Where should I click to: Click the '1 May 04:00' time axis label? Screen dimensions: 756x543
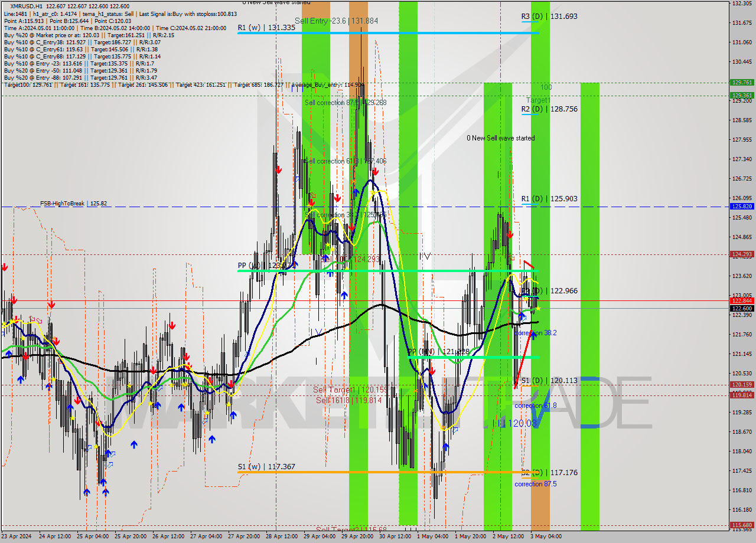pos(432,537)
